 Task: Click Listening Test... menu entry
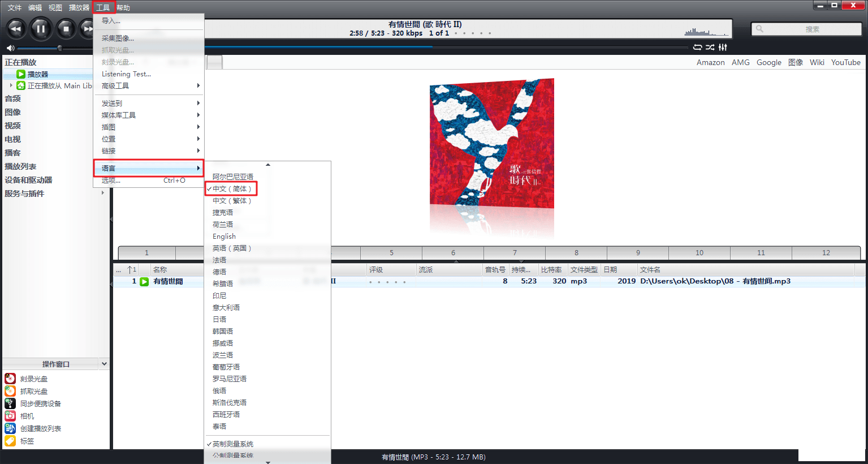tap(149, 74)
